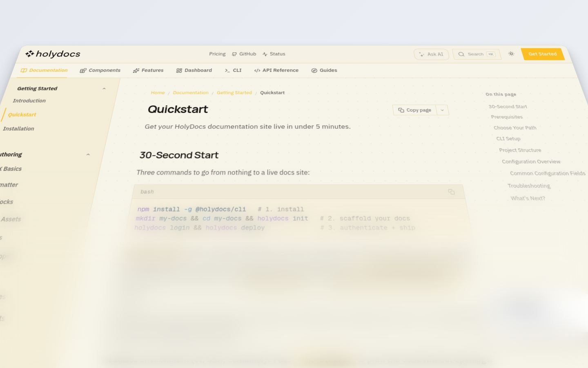Jump to 30-Second Start section
This screenshot has width=588, height=368.
pyautogui.click(x=508, y=107)
